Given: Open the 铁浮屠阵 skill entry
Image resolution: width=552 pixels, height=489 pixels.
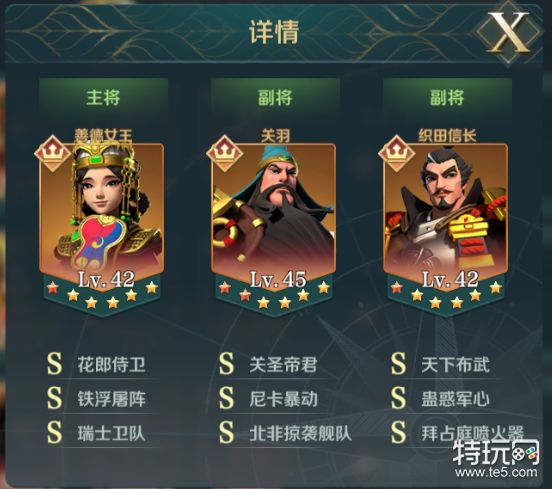Looking at the screenshot, I should (111, 399).
